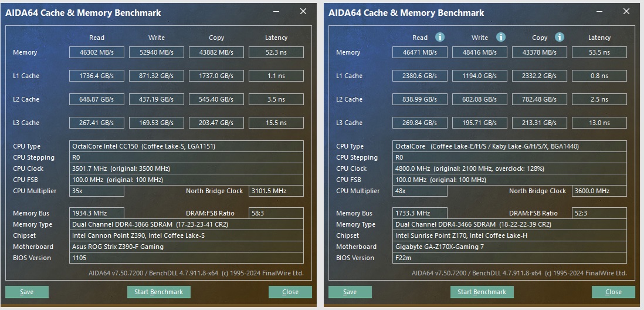Select Intel Sunrise Point Z170 chipset field
The height and width of the screenshot is (310, 644).
pos(510,235)
